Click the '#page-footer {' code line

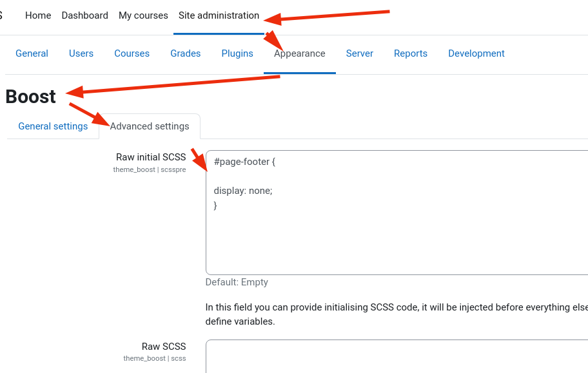(244, 162)
